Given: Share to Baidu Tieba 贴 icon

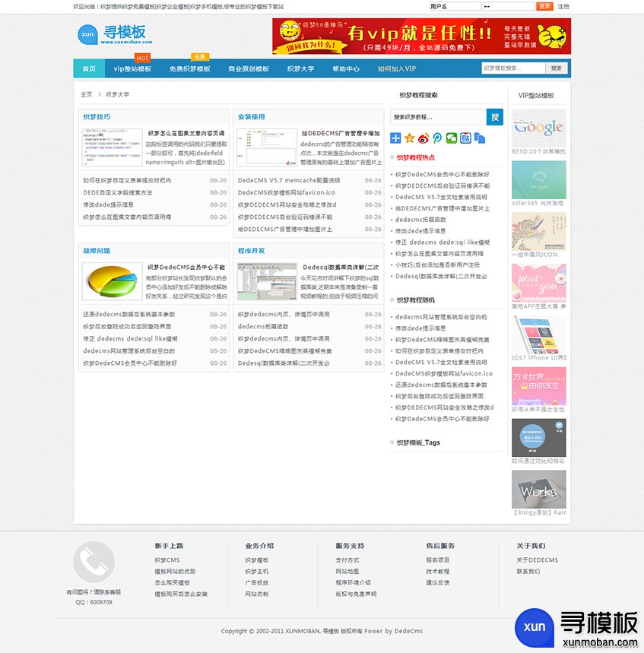Looking at the screenshot, I should 465,138.
